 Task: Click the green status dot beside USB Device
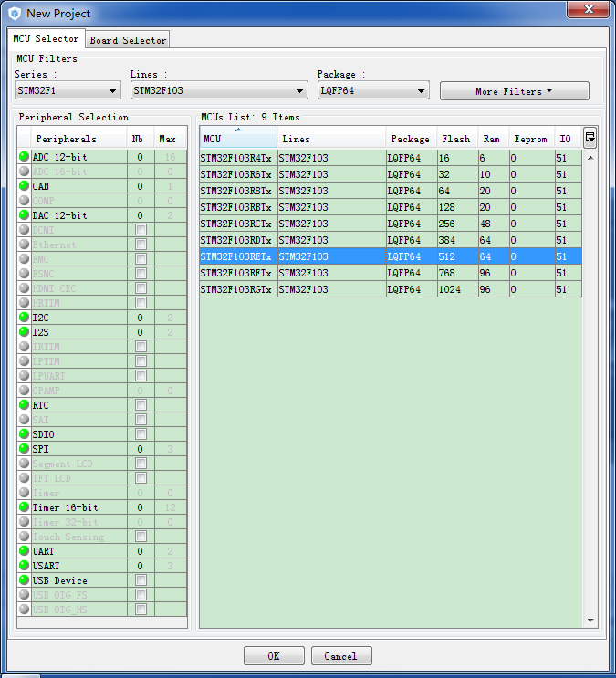click(25, 580)
